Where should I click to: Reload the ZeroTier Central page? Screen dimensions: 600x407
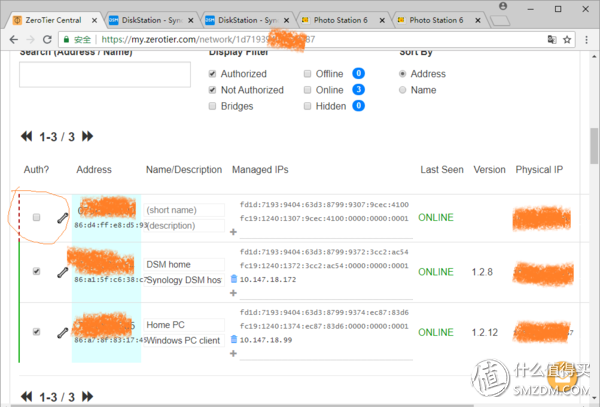[x=47, y=39]
